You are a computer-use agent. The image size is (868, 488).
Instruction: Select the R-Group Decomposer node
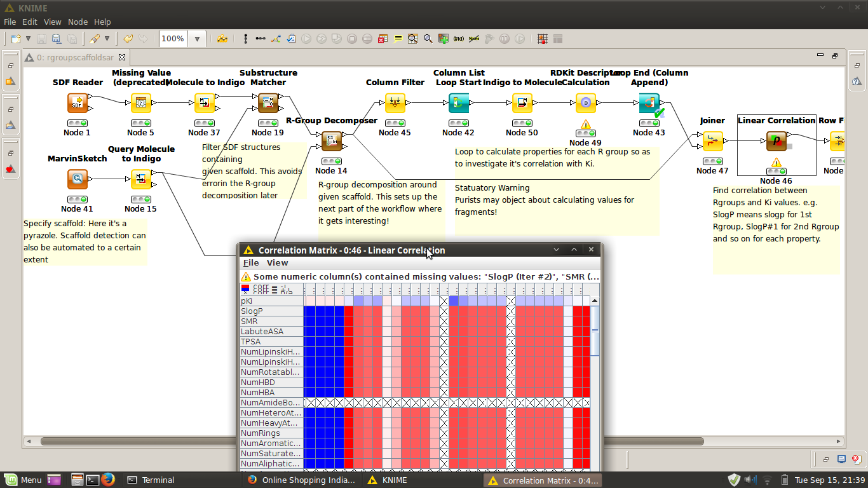331,140
